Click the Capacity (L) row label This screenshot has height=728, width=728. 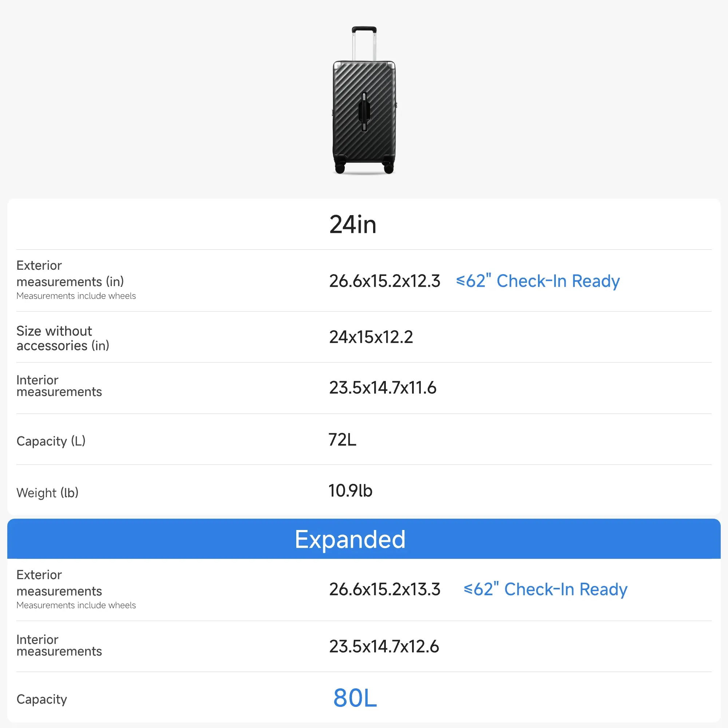[51, 441]
